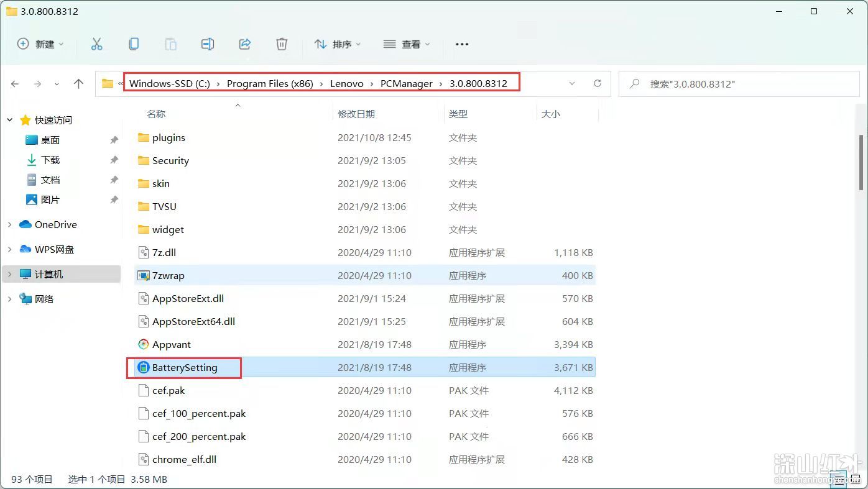Click the plugins folder icon
The height and width of the screenshot is (489, 868).
click(144, 137)
